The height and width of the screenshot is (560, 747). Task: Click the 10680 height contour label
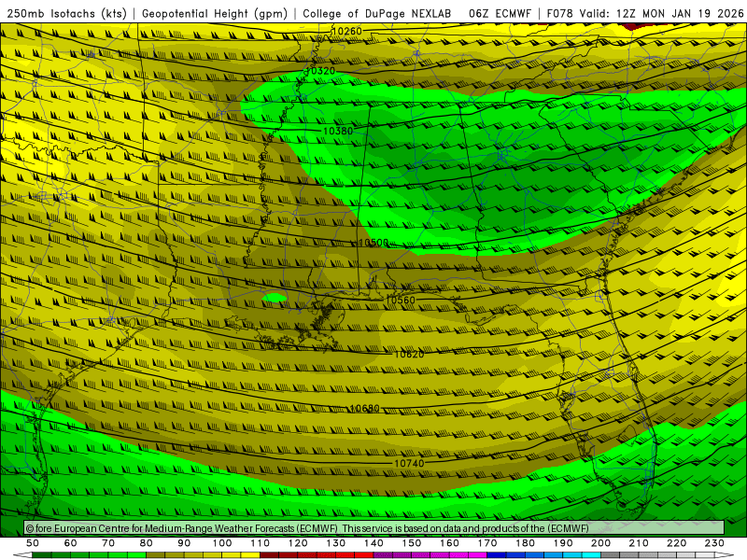pyautogui.click(x=364, y=409)
